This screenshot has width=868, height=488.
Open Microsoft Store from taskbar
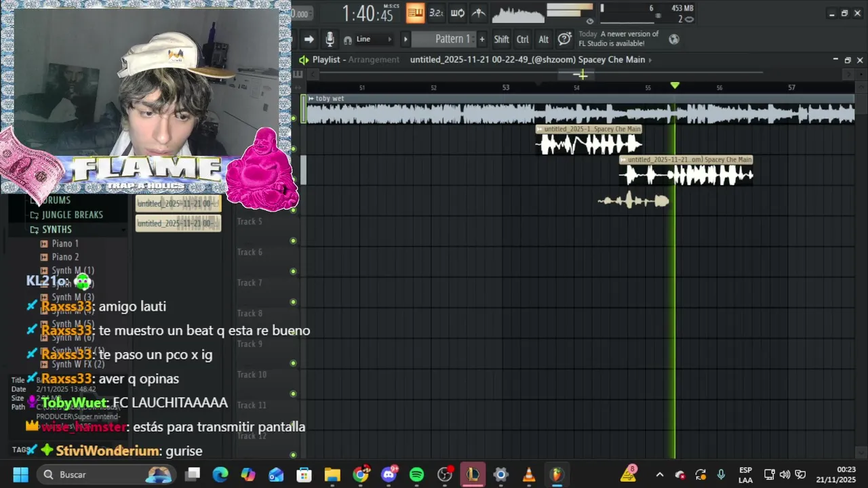[x=304, y=474]
